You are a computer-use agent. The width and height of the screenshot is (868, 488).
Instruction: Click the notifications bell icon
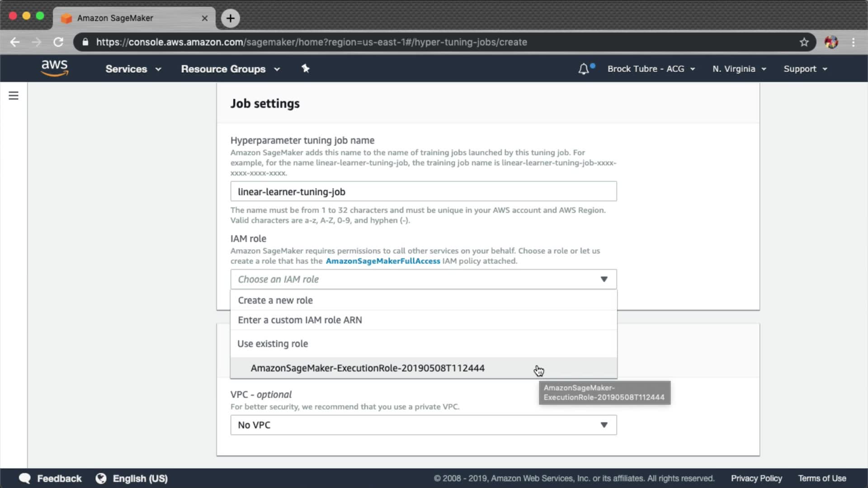(x=584, y=69)
